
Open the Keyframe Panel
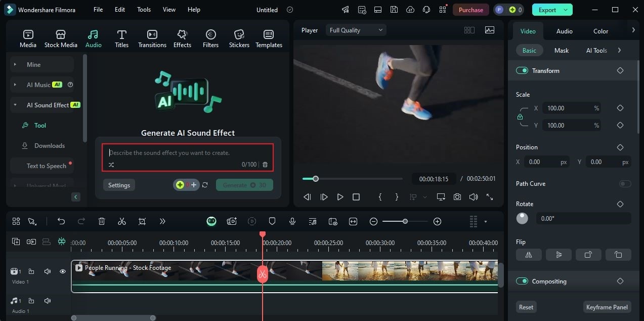coord(607,307)
